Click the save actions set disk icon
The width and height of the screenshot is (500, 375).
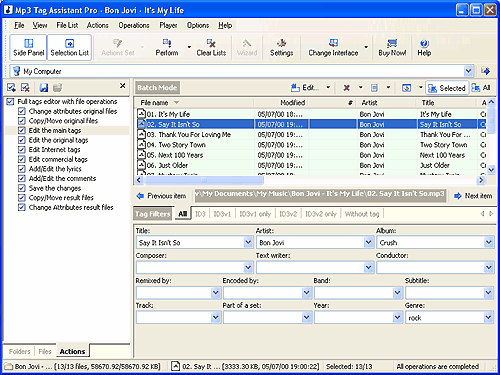pyautogui.click(x=44, y=88)
